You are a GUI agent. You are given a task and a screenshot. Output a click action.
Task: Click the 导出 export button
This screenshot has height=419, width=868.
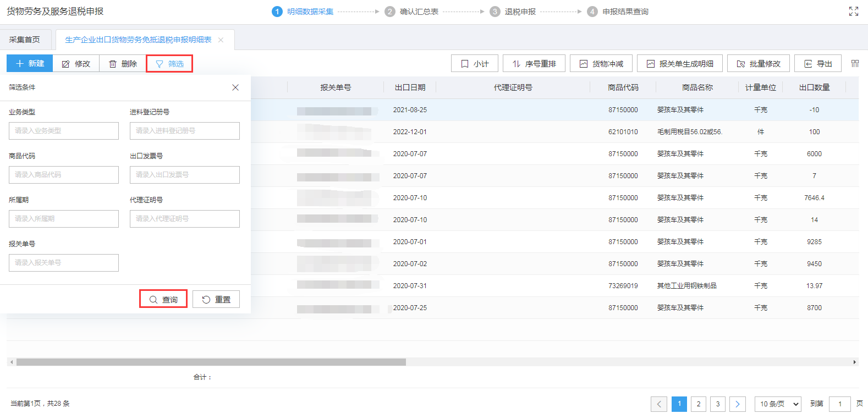coord(817,64)
